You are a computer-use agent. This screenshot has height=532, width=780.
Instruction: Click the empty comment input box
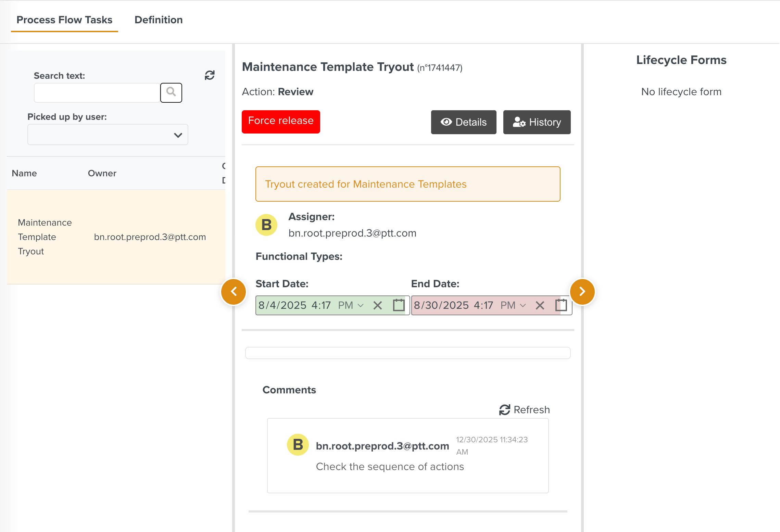407,353
